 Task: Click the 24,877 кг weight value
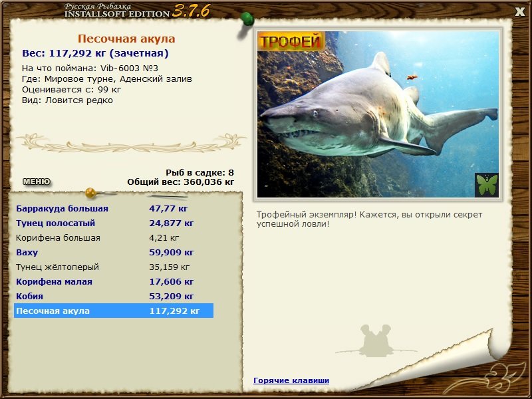[172, 223]
